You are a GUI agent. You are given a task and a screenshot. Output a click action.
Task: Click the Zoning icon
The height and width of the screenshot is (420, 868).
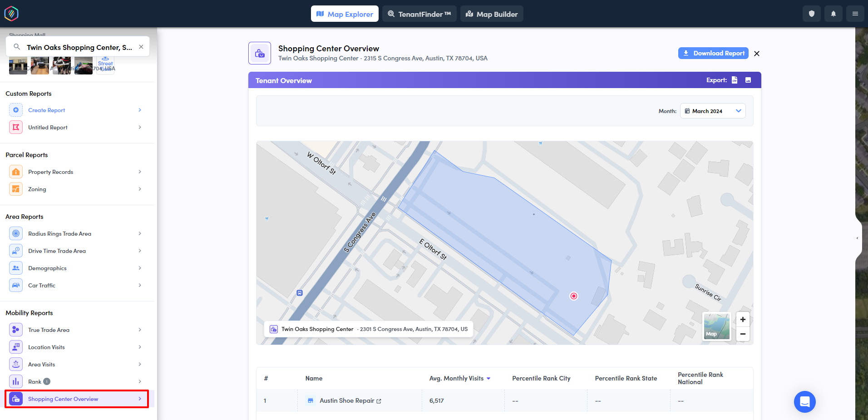click(x=16, y=189)
